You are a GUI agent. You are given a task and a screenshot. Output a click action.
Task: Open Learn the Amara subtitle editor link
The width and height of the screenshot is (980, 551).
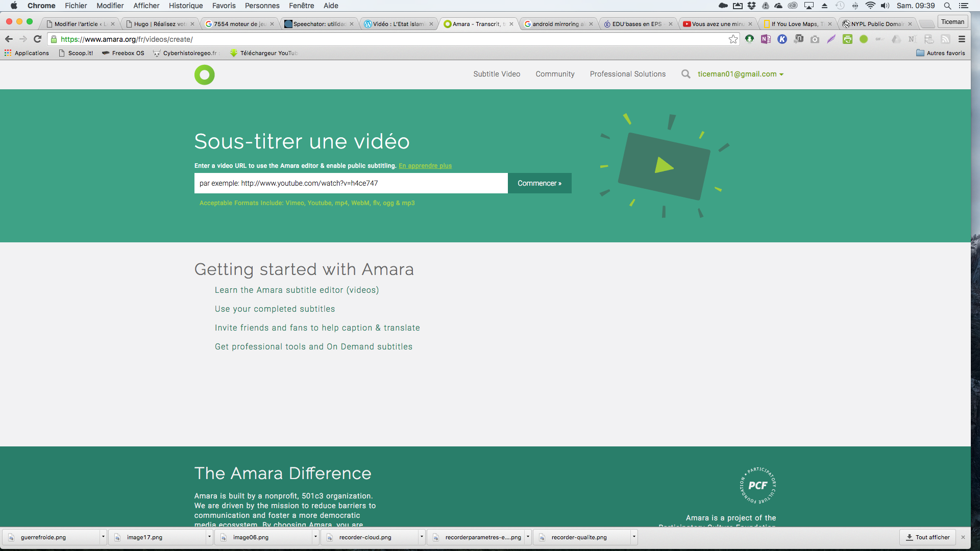(x=297, y=290)
